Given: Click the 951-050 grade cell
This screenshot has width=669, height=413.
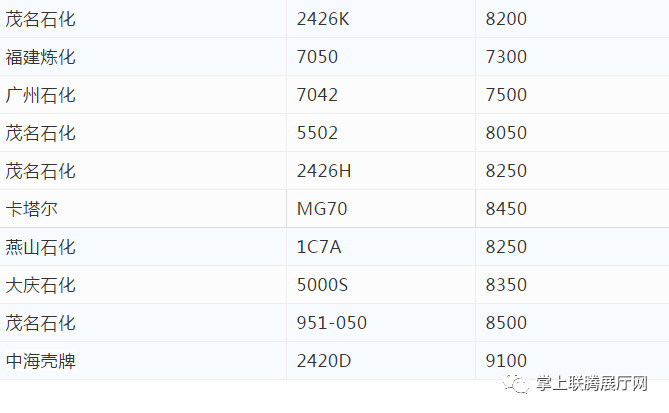Looking at the screenshot, I should pos(381,323).
